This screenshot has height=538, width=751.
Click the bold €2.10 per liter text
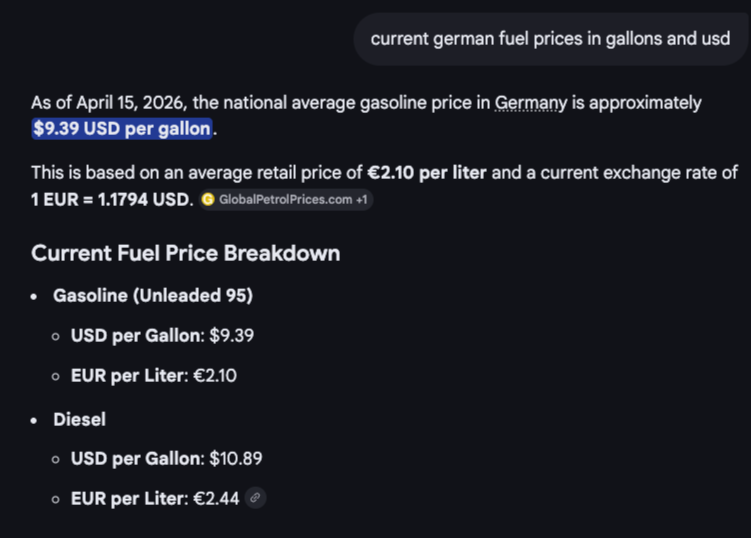427,173
